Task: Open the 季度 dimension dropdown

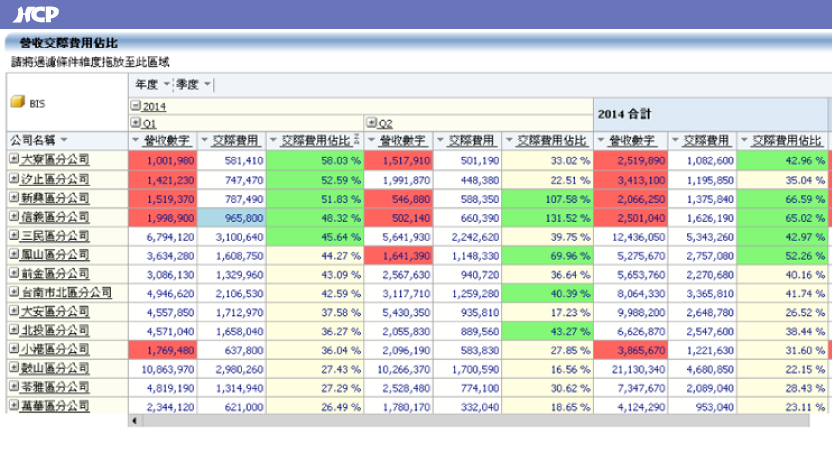Action: pos(207,84)
